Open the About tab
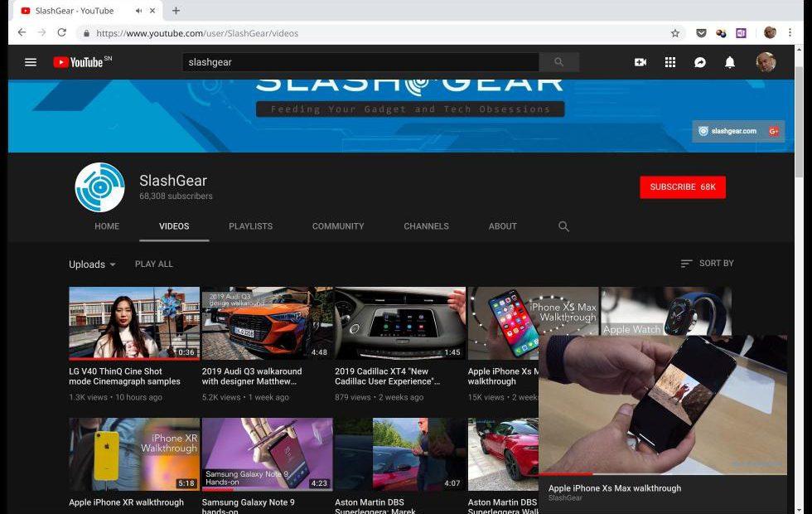This screenshot has width=812, height=514. pos(503,226)
